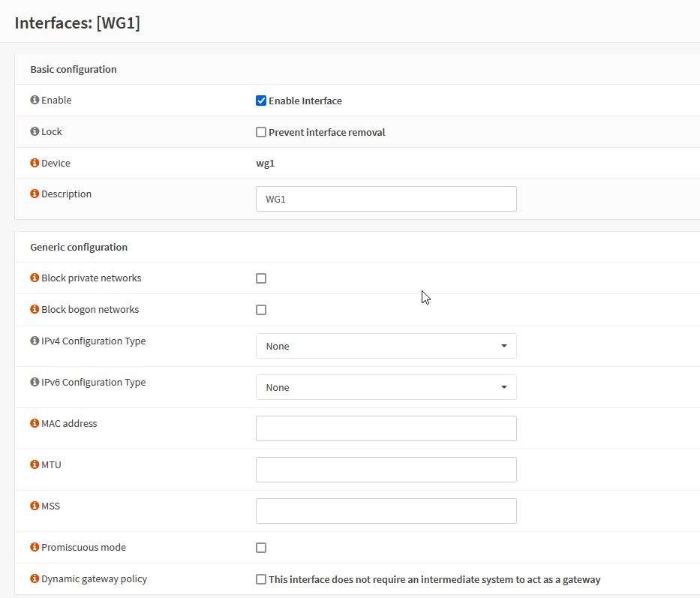Click the info icon beside Device

coord(33,163)
